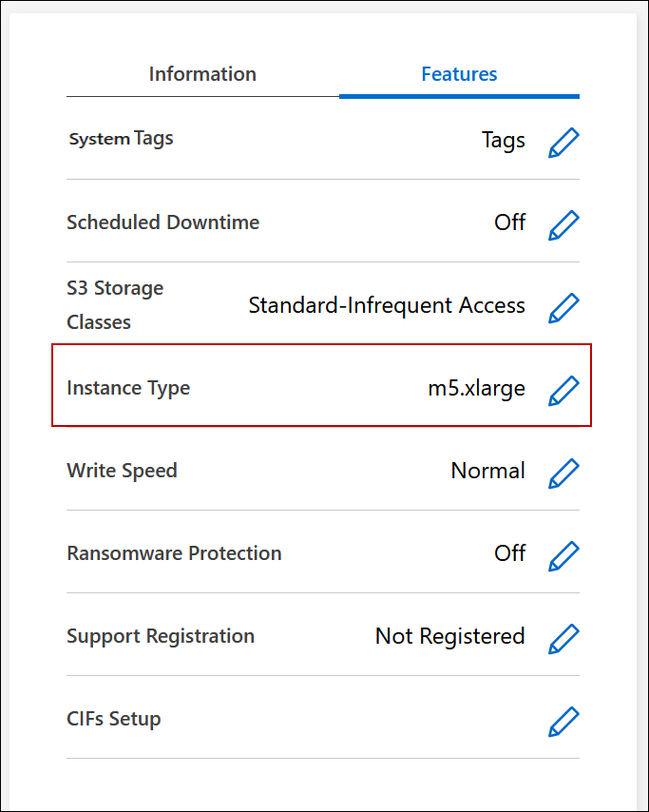Screen dimensions: 649x812
Task: Click the Scheduled Downtime Off value
Action: [x=509, y=222]
